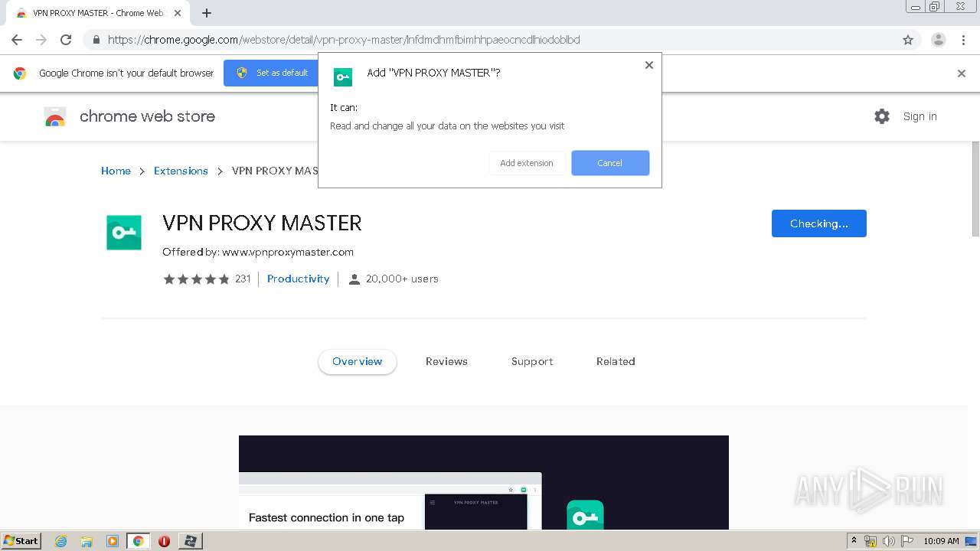Go to the Home breadcrumb
Screen dimensions: 980x551
[x=116, y=171]
